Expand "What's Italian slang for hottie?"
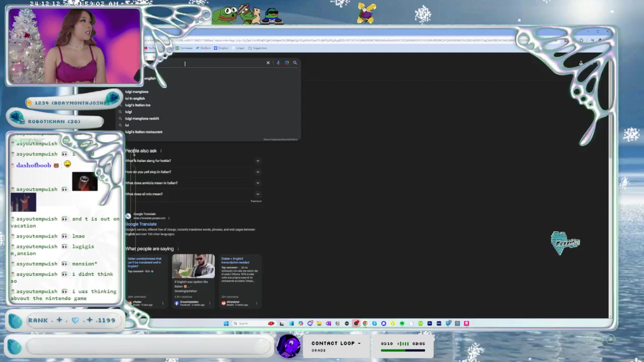Image resolution: width=644 pixels, height=362 pixels. pyautogui.click(x=193, y=161)
